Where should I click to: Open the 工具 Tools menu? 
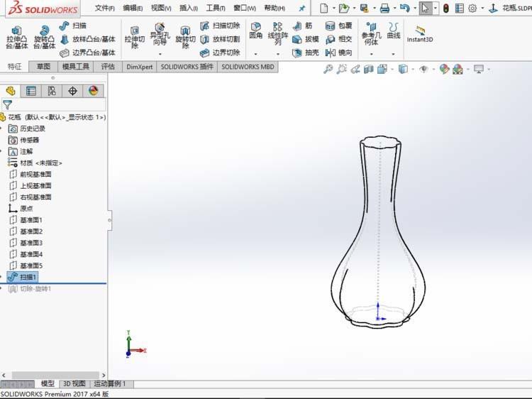(x=216, y=8)
